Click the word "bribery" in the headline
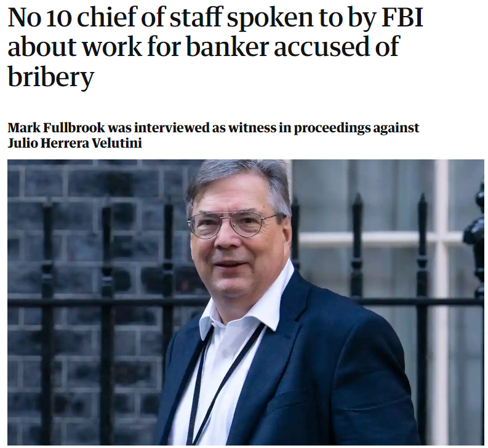The image size is (488, 448). 50,76
